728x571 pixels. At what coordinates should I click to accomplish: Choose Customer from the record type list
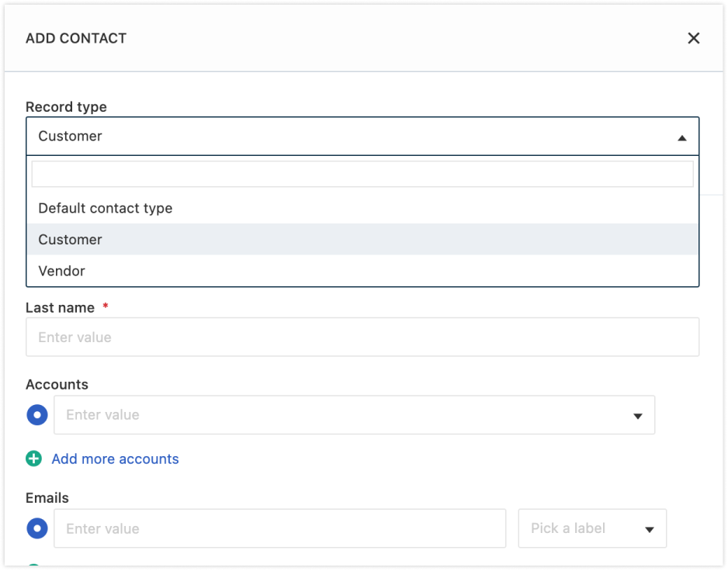pyautogui.click(x=71, y=240)
